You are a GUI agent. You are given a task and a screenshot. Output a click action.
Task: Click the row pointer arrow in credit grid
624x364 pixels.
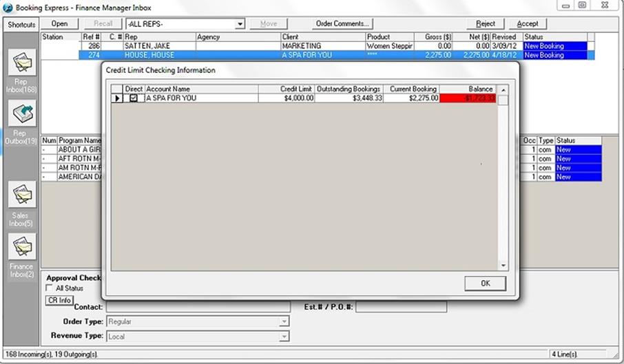tap(117, 98)
